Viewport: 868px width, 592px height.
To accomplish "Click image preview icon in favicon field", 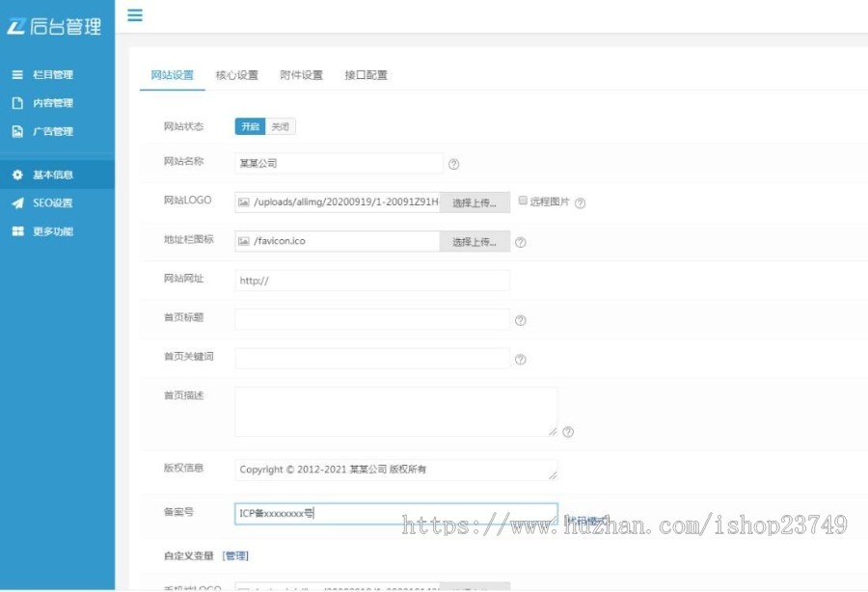I will (x=244, y=241).
